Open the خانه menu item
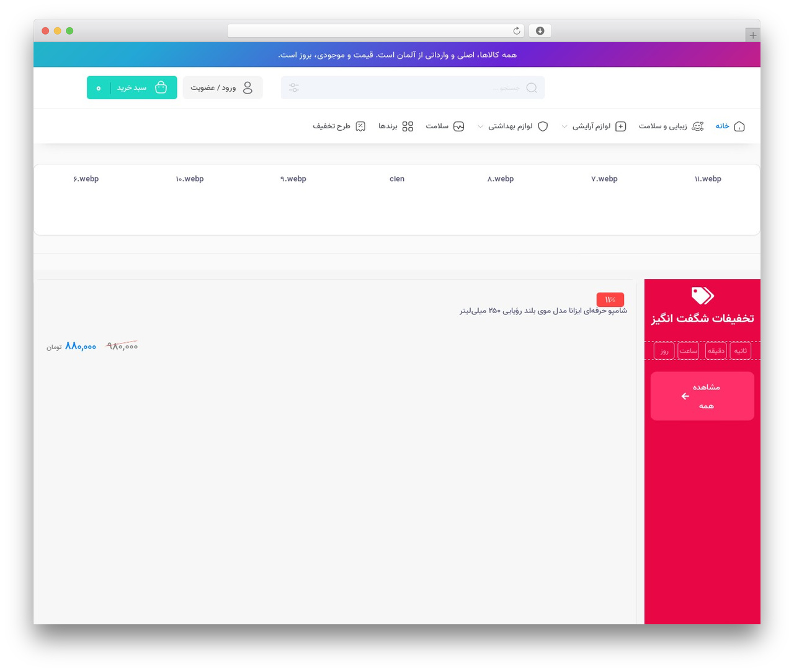The height and width of the screenshot is (672, 794). point(730,126)
